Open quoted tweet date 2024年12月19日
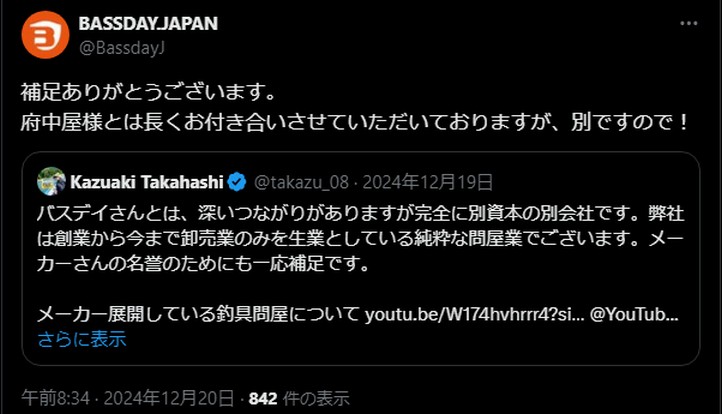Screen dimensions: 722x414 (x=428, y=182)
